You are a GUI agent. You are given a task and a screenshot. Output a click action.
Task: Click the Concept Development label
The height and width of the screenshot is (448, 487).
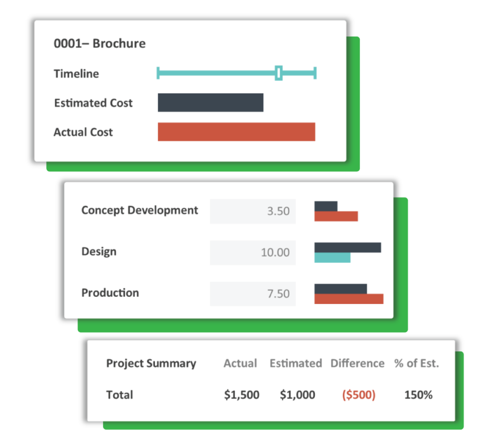click(x=139, y=210)
